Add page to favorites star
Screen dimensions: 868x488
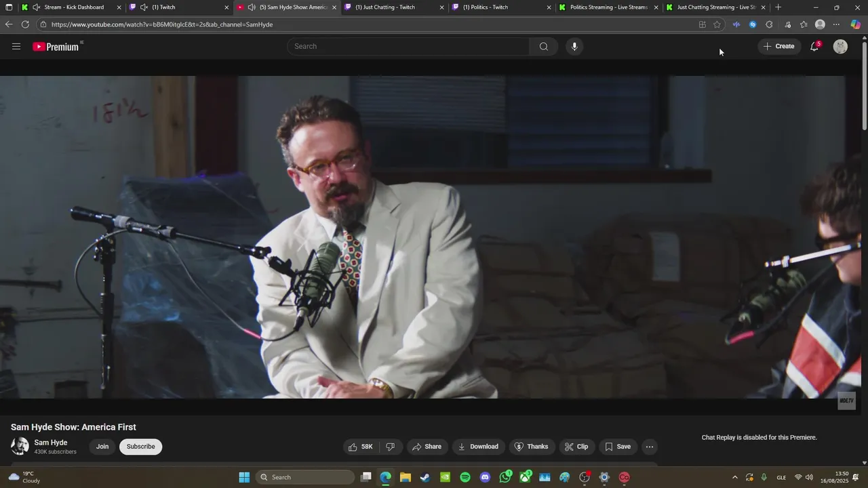click(x=717, y=24)
